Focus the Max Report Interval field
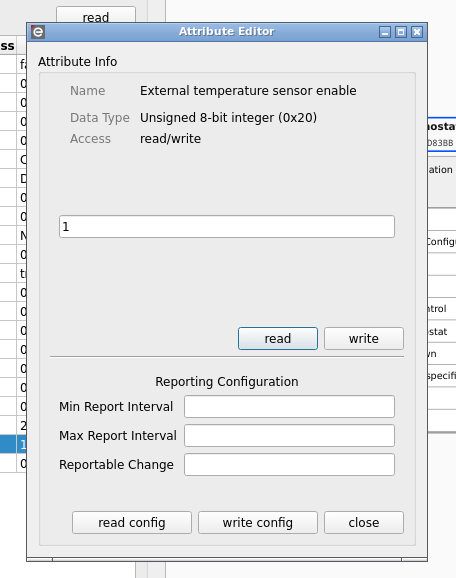Viewport: 456px width, 578px height. coord(289,435)
